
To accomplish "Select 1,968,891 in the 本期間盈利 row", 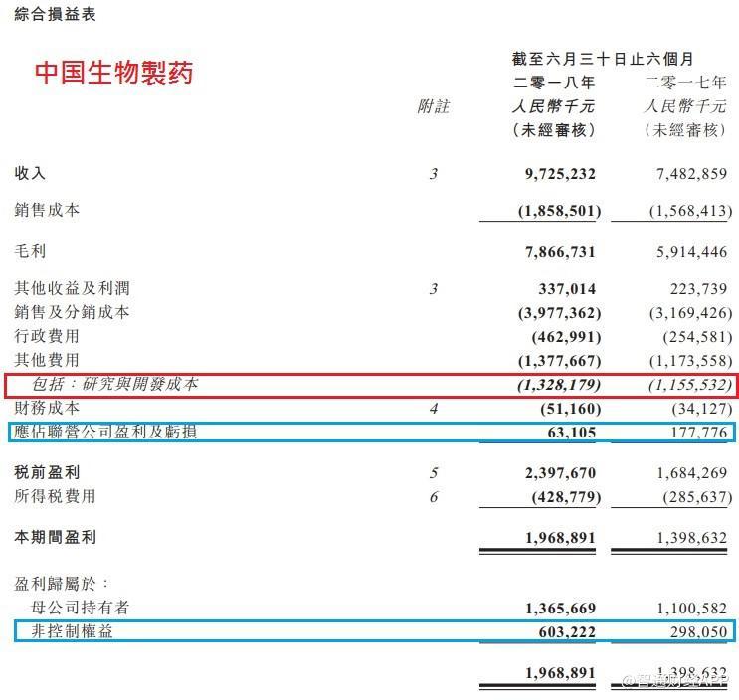I will (560, 538).
